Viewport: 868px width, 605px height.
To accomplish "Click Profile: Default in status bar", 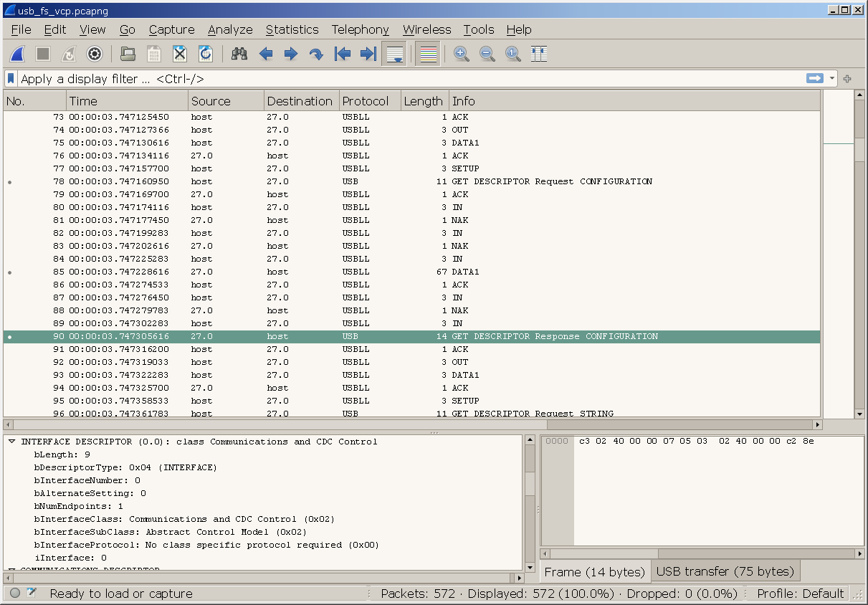I will tap(800, 594).
